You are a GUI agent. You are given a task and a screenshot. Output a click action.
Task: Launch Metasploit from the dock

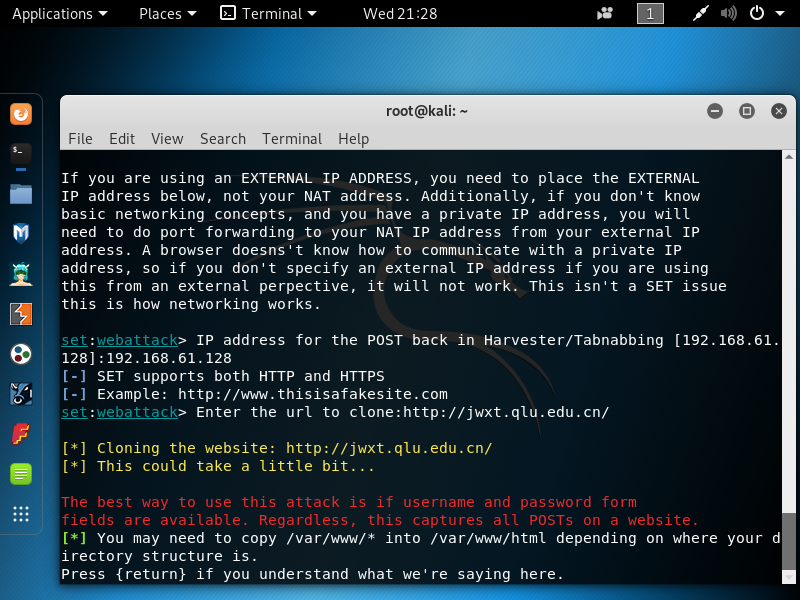pyautogui.click(x=21, y=234)
